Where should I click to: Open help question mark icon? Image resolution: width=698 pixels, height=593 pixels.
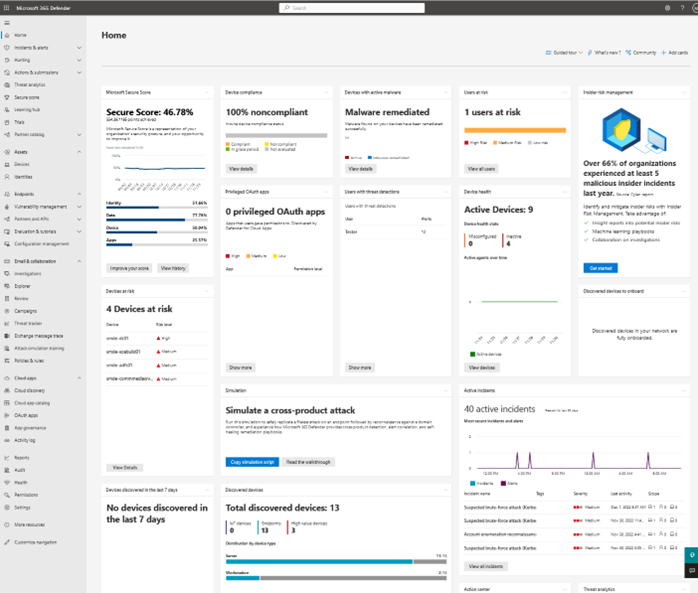pos(682,8)
